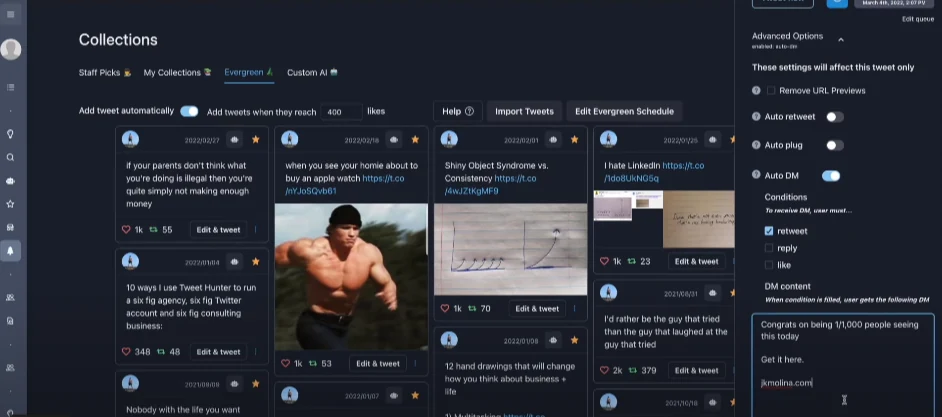Open the three-dot menu on the 2022/02/27 card
Viewport: 942px width, 417px height.
[x=255, y=230]
